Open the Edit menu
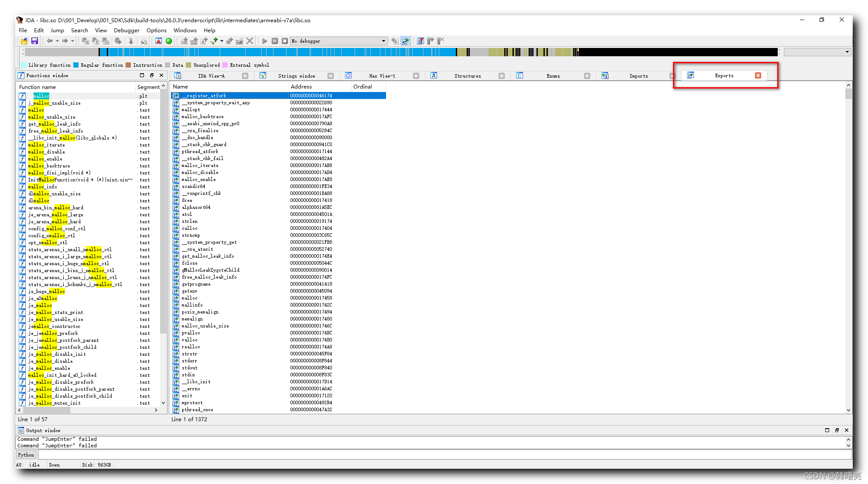The height and width of the screenshot is (484, 868). [39, 31]
